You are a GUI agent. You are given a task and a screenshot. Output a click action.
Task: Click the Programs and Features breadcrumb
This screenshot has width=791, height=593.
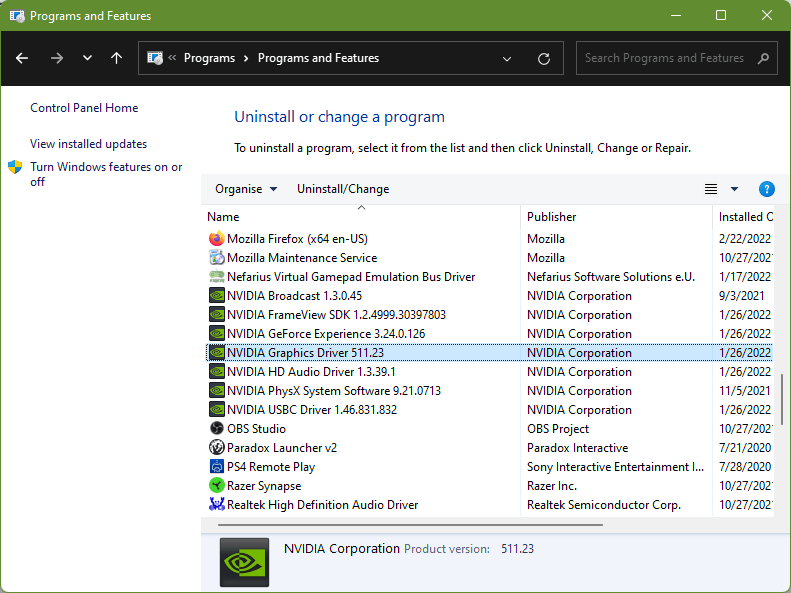coord(318,58)
